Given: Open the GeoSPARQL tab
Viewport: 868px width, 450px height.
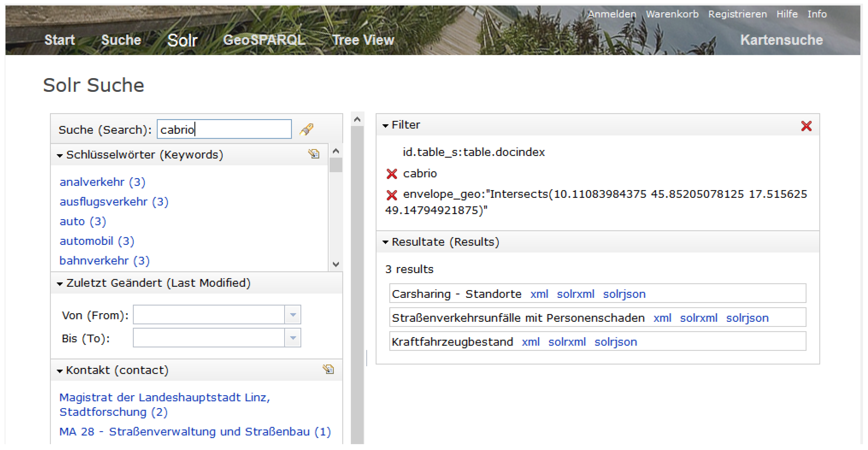Looking at the screenshot, I should (x=264, y=40).
